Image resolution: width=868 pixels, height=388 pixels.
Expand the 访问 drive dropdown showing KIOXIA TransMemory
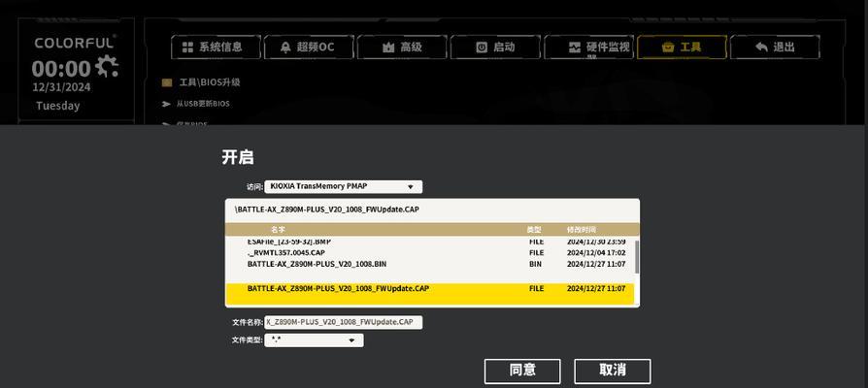point(343,187)
